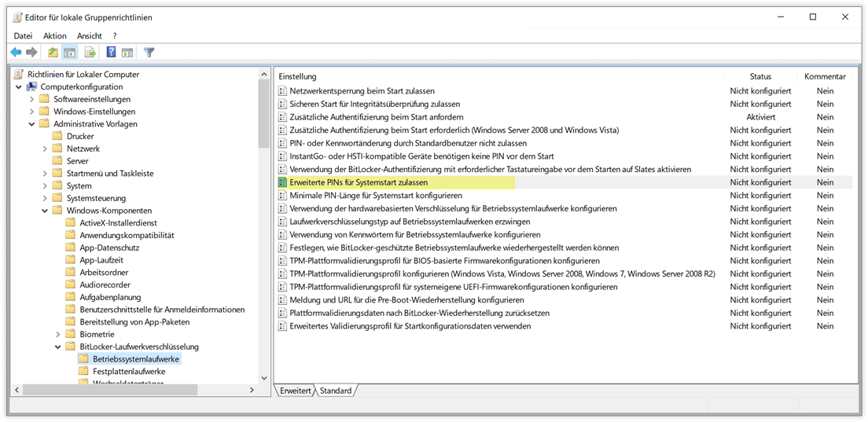The image size is (868, 422).
Task: Collapse the BitLocker-Laufwerkverschlüsselung node
Action: [58, 347]
